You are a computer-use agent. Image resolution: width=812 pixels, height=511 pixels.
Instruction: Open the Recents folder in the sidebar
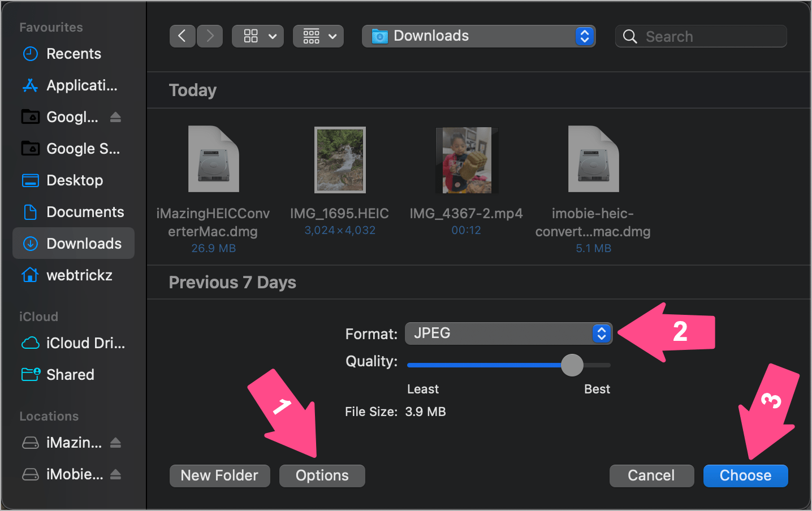(x=74, y=54)
